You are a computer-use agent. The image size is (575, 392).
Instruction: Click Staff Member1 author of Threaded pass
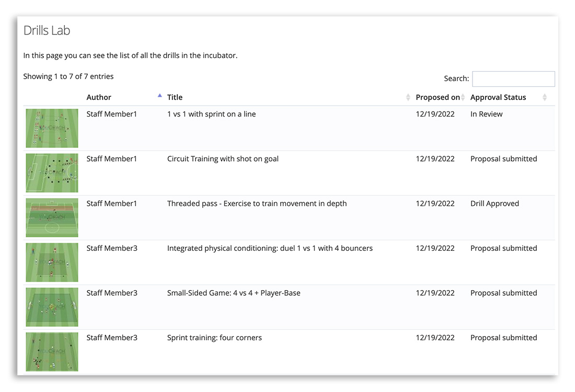111,203
